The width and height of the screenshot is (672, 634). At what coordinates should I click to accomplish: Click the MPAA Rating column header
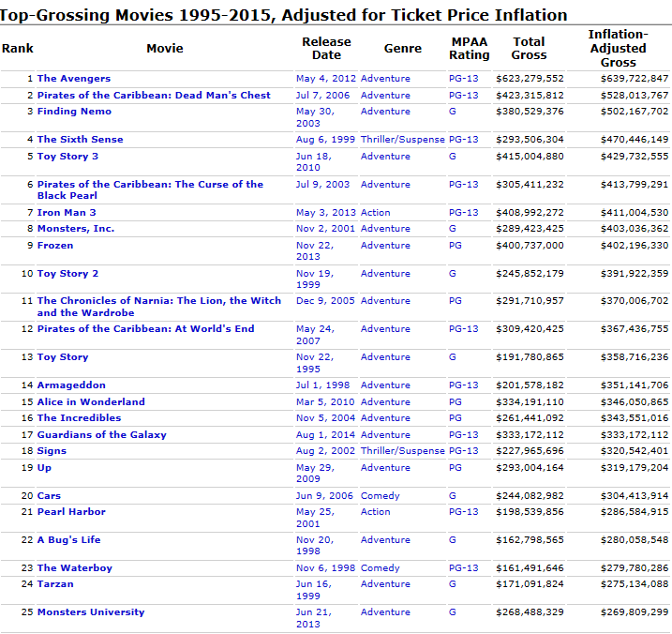pos(470,48)
